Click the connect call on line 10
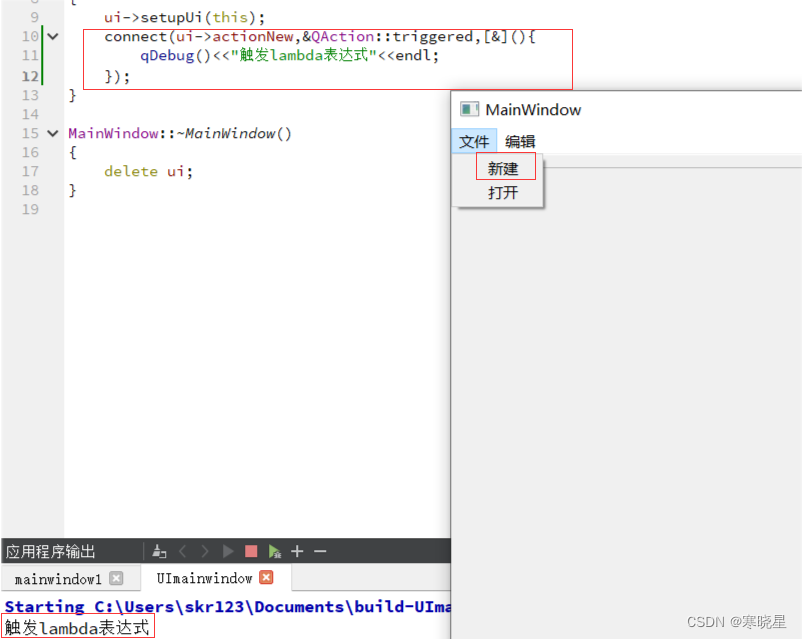Image resolution: width=802 pixels, height=639 pixels. [x=320, y=37]
